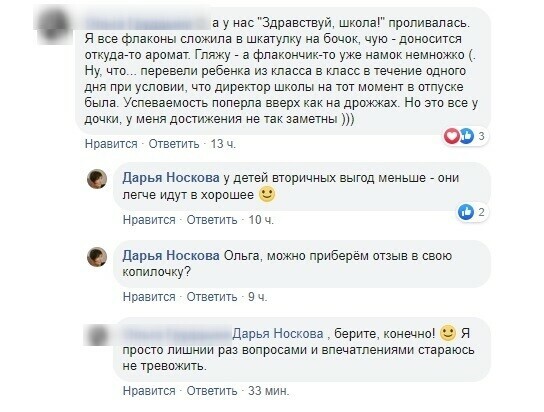Click the 9 ч. timestamp
544x412 pixels.
[x=258, y=297]
